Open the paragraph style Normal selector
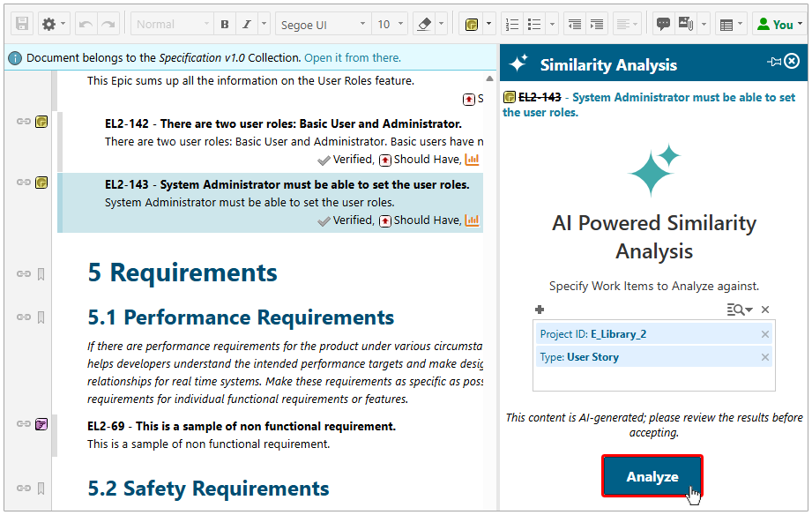The image size is (812, 515). [x=173, y=24]
